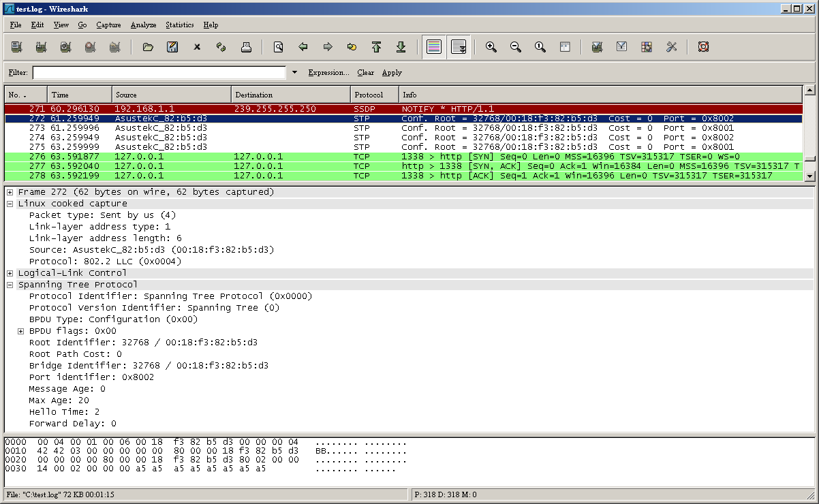
Task: Select 'Port identifier: 0x8002' line
Action: click(92, 377)
